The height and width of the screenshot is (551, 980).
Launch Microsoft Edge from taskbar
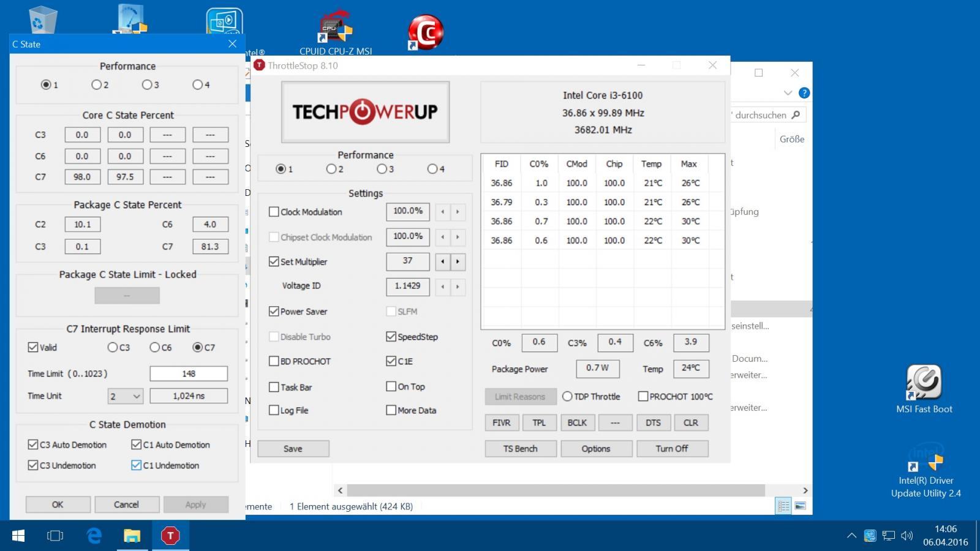click(x=94, y=536)
